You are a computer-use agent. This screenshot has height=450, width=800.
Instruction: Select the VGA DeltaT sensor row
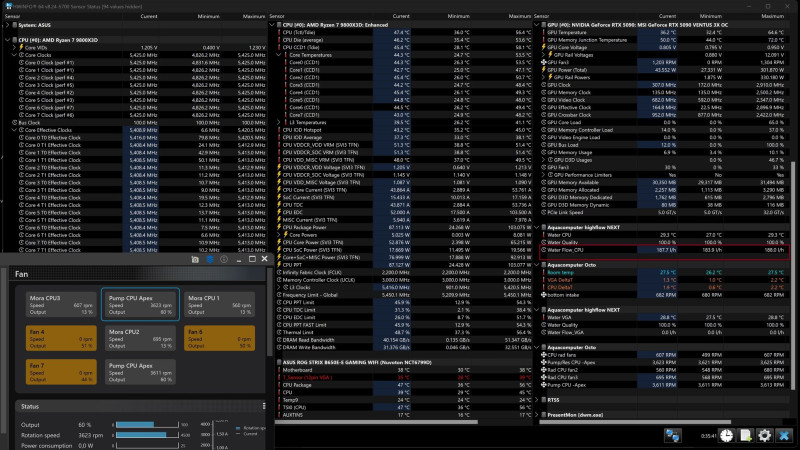[664, 280]
